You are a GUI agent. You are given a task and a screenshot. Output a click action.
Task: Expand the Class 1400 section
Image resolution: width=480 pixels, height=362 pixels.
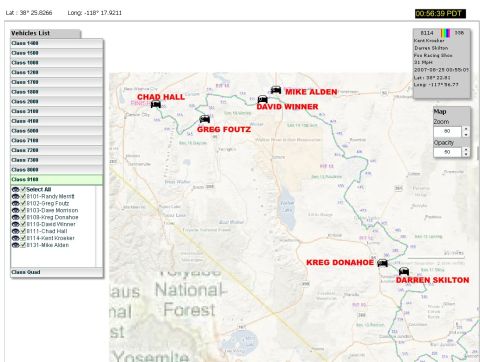tap(57, 43)
